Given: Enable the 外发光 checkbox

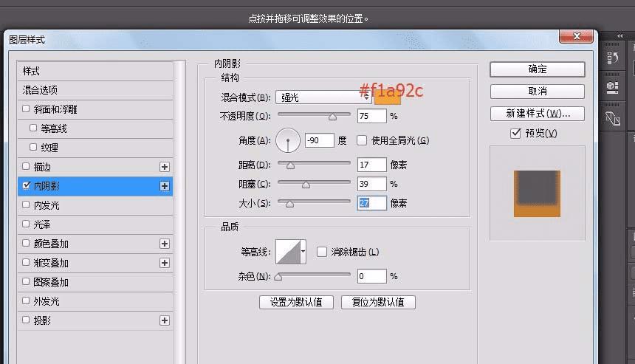Looking at the screenshot, I should 26,301.
